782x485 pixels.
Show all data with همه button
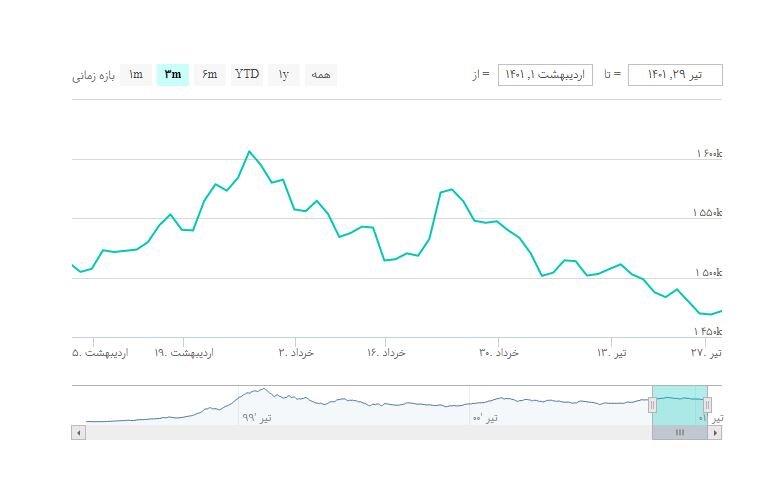[x=320, y=75]
